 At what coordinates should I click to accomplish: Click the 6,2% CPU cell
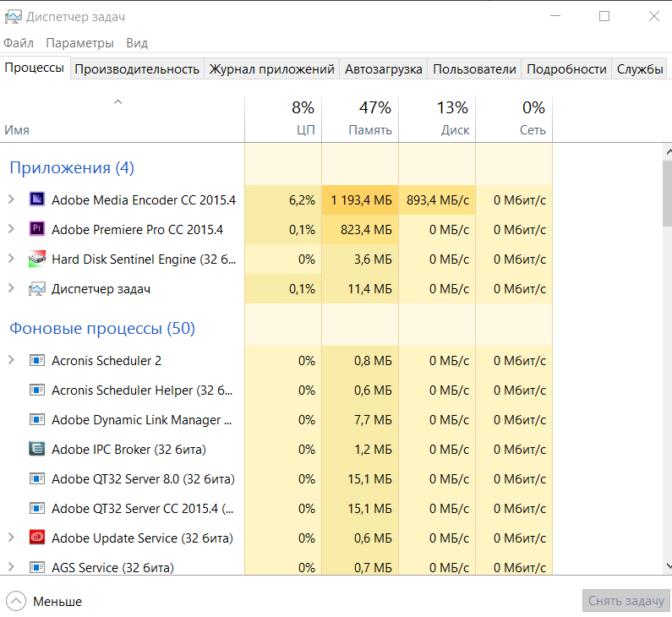[x=283, y=199]
